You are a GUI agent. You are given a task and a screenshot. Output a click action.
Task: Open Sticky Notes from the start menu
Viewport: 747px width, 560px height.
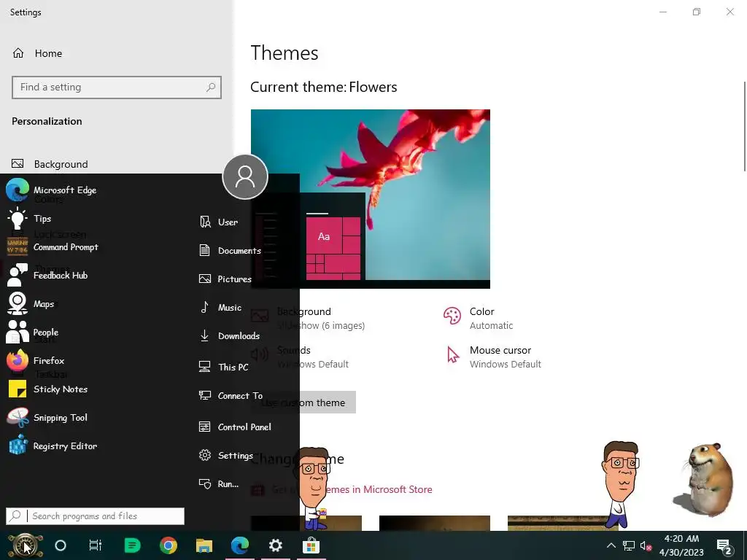(47, 389)
